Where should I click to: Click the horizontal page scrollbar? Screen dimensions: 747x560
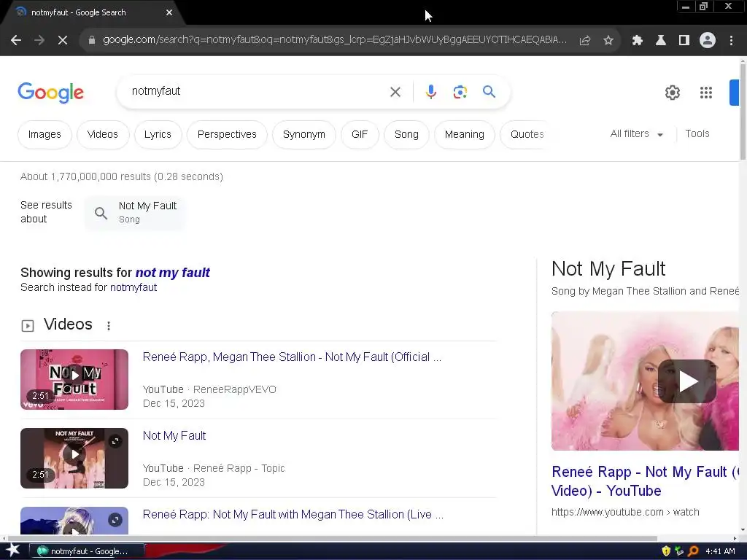(332, 539)
